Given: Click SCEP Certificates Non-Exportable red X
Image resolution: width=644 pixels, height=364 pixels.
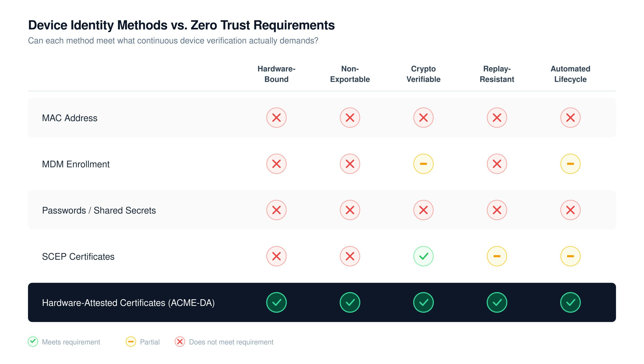Looking at the screenshot, I should click(350, 256).
